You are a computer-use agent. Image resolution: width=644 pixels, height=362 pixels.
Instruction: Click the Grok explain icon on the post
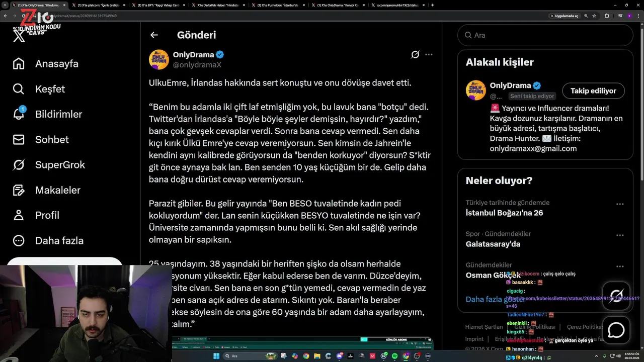415,54
